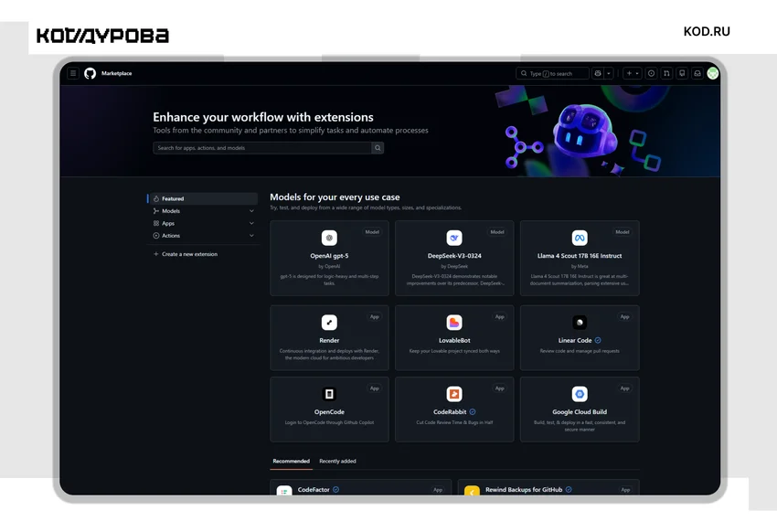Click the 'by OpenAI' publisher text
This screenshot has height=532, width=777.
point(329,267)
